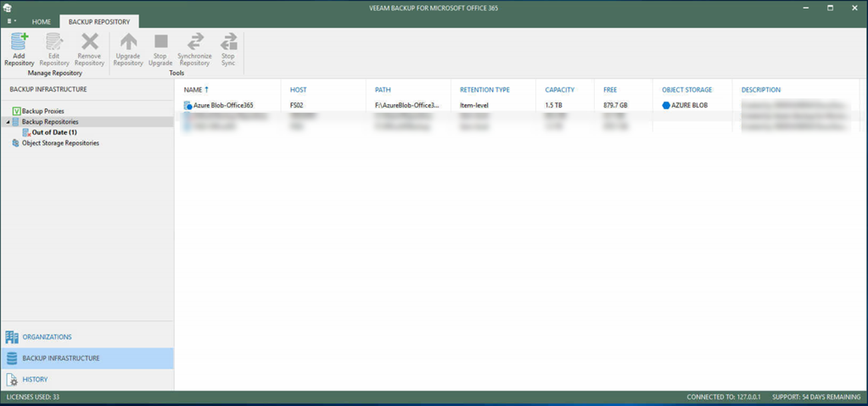Click the Backup Infrastructure database icon

pyautogui.click(x=12, y=359)
